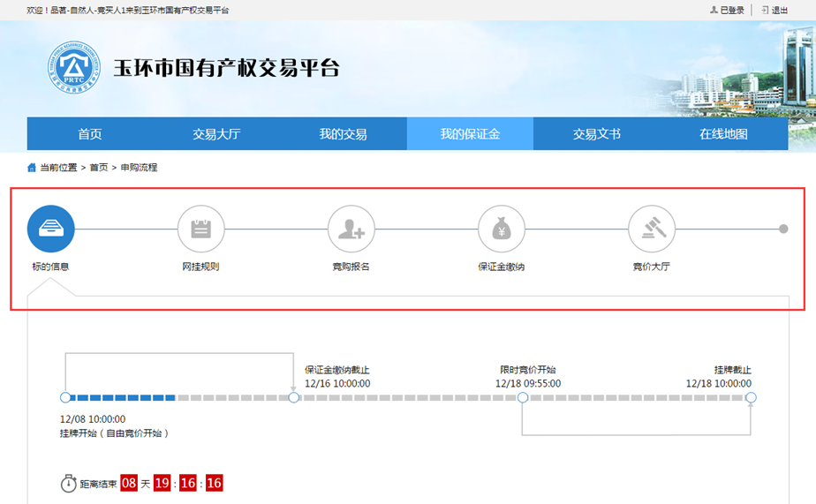The width and height of the screenshot is (816, 504).
Task: Open the 在线地图 menu item
Action: [x=723, y=134]
